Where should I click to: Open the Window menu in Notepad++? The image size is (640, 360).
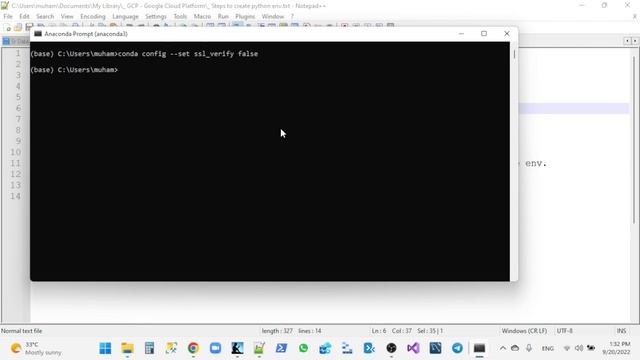coord(273,16)
